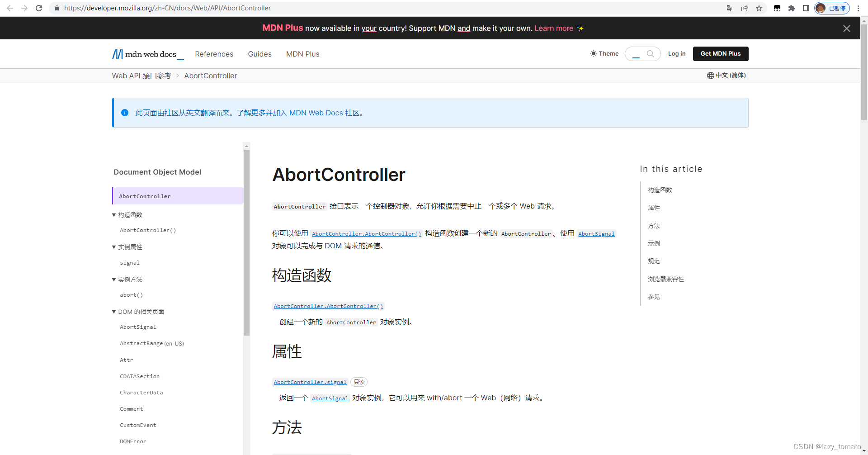Screen dimensions: 868x455
Task: Open the browser extensions puzzle icon
Action: (792, 8)
